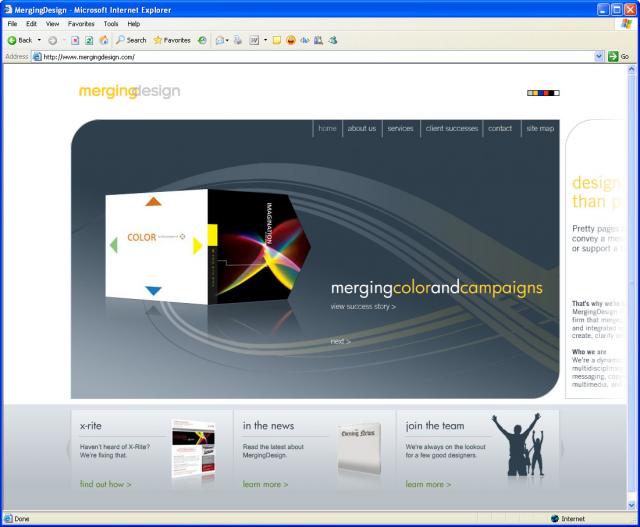Click the color swatch strip at top right
This screenshot has width=640, height=527.
pos(543,93)
